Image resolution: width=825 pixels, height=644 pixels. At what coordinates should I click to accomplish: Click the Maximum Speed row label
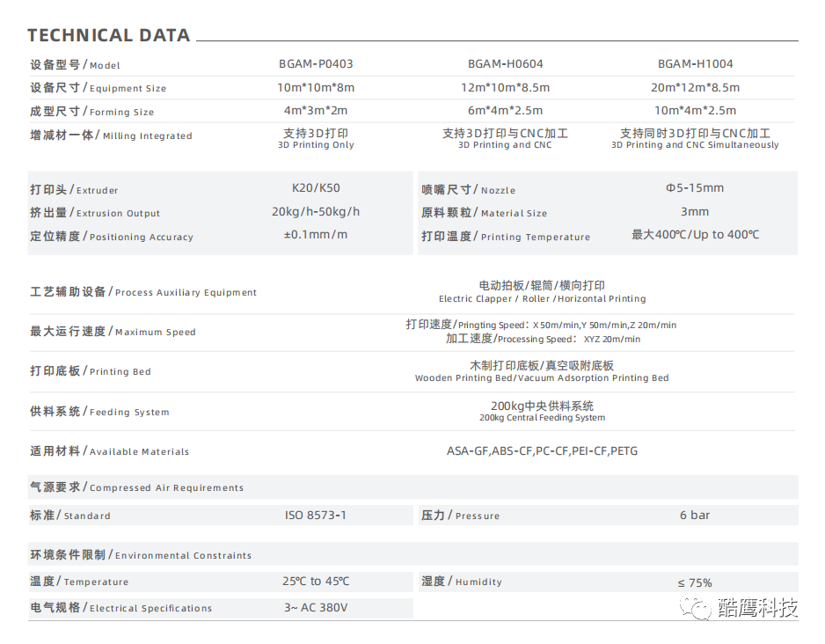coord(113,332)
